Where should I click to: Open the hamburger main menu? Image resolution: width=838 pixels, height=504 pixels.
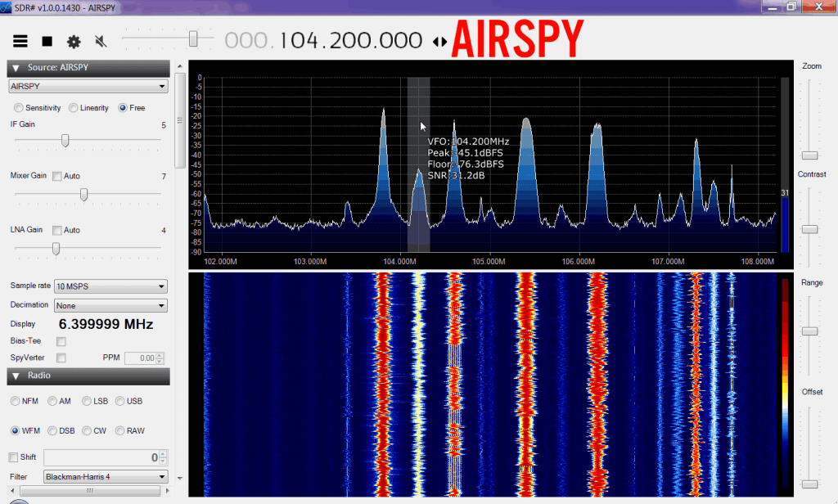point(20,41)
